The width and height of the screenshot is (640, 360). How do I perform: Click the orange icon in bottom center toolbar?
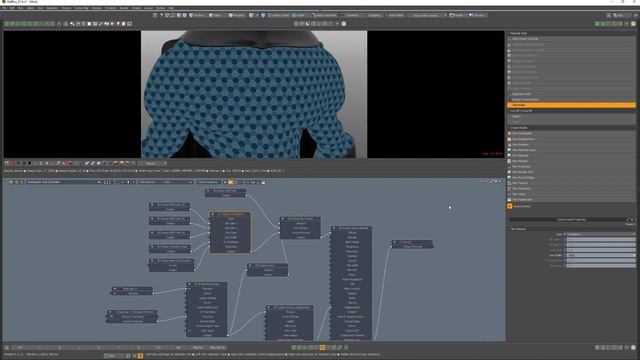(322, 347)
